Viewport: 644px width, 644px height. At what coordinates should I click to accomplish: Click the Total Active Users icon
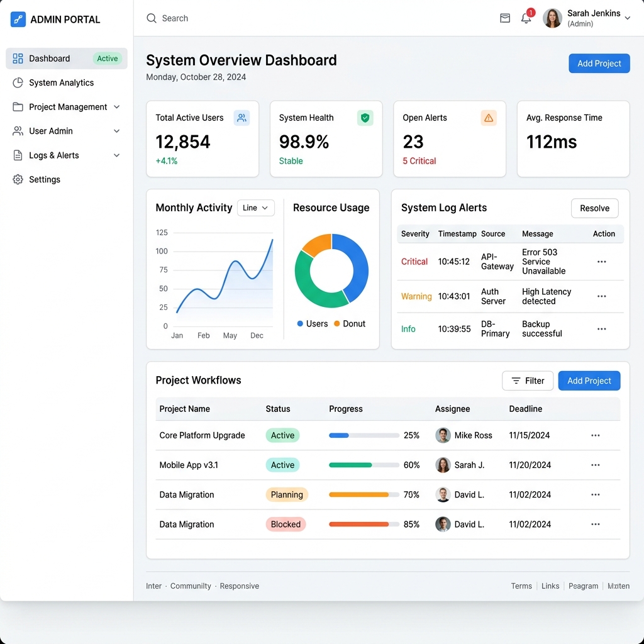click(x=241, y=118)
